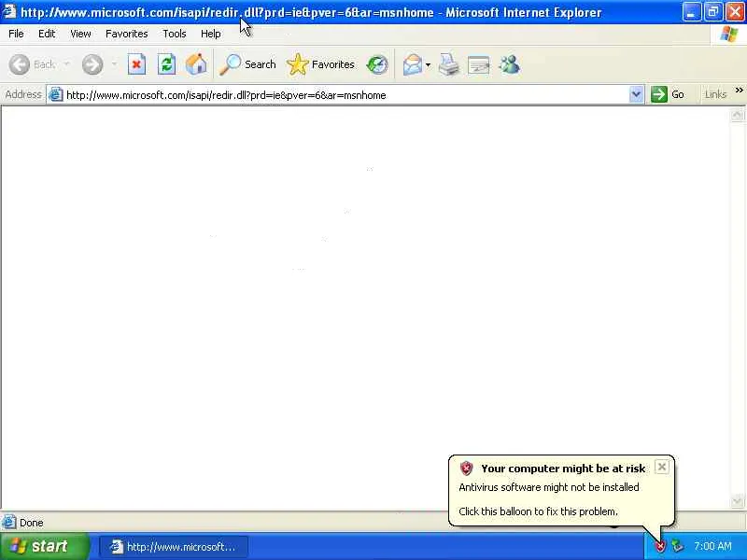Image resolution: width=747 pixels, height=560 pixels.
Task: Click the red security shield tray icon
Action: 660,546
